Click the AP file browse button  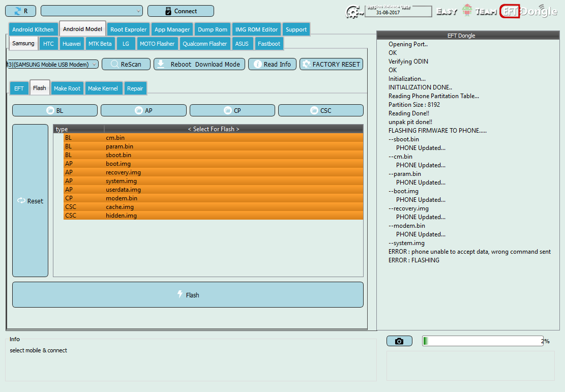143,110
